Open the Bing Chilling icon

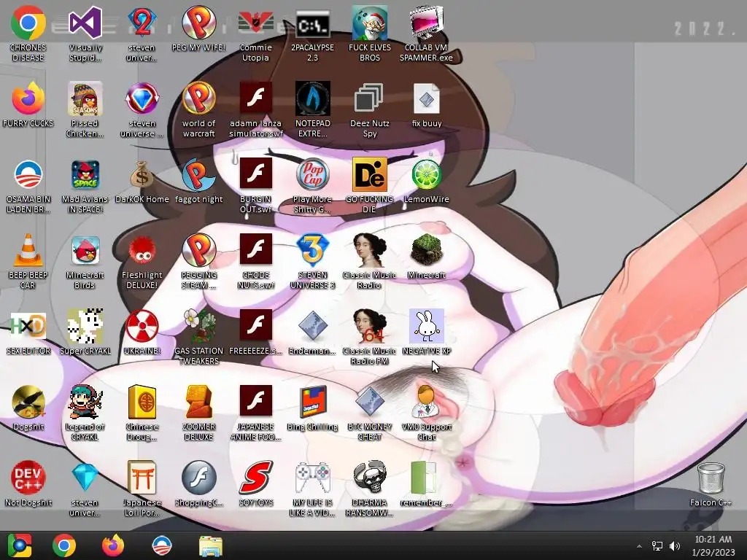pyautogui.click(x=312, y=402)
